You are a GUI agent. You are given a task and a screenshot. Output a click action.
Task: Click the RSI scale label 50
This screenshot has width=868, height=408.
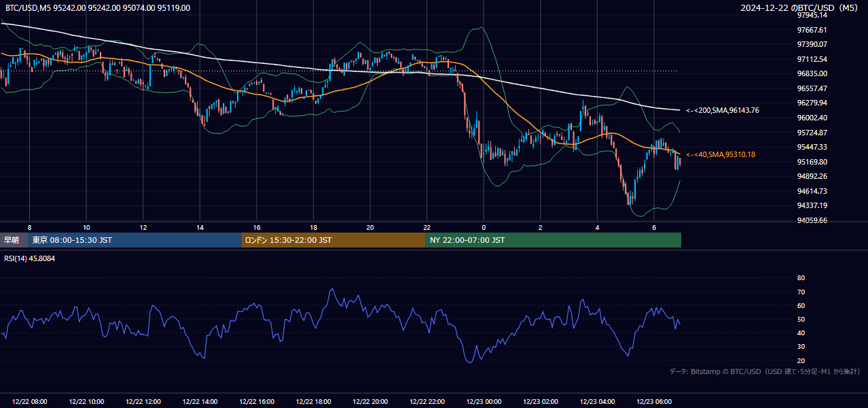tap(801, 319)
